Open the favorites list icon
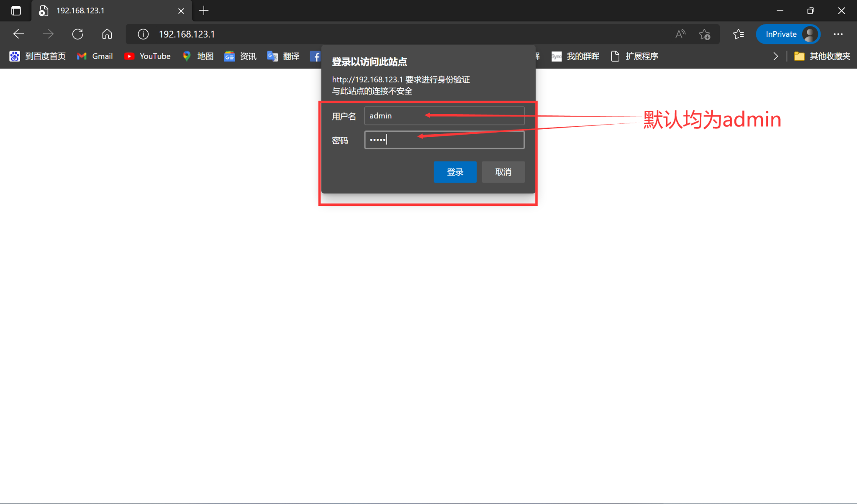The width and height of the screenshot is (857, 504). coord(739,34)
